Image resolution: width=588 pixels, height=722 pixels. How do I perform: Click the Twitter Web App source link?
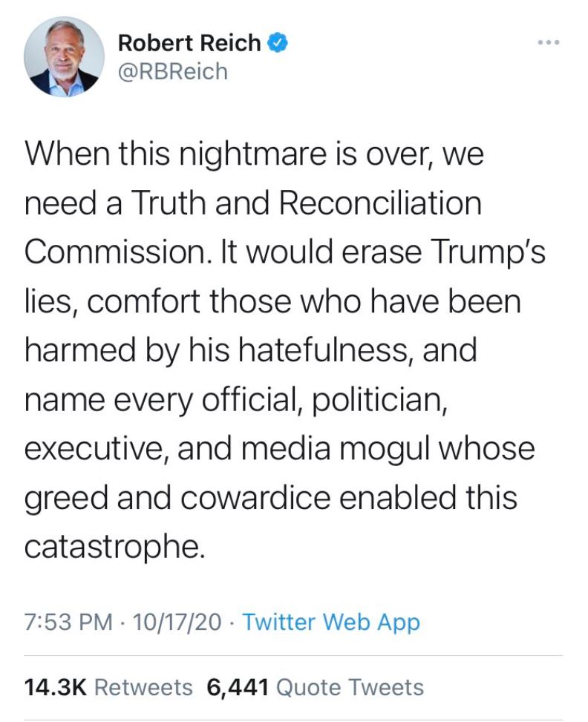331,622
